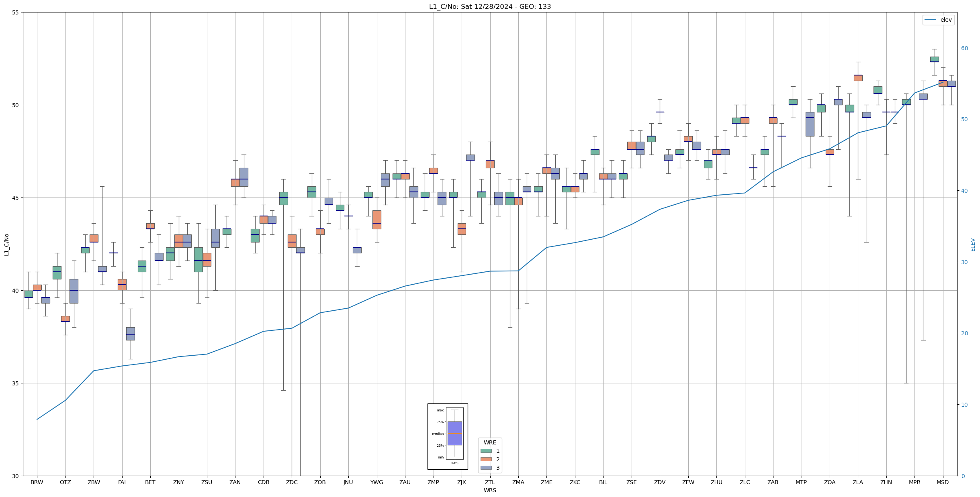Click the BRW station label on x-axis

click(x=37, y=482)
